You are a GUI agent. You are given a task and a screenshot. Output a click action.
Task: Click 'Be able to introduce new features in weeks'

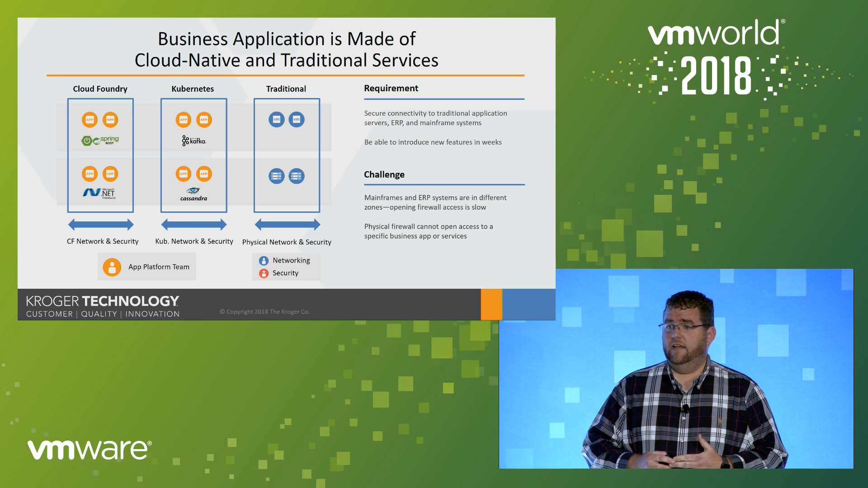coord(433,142)
